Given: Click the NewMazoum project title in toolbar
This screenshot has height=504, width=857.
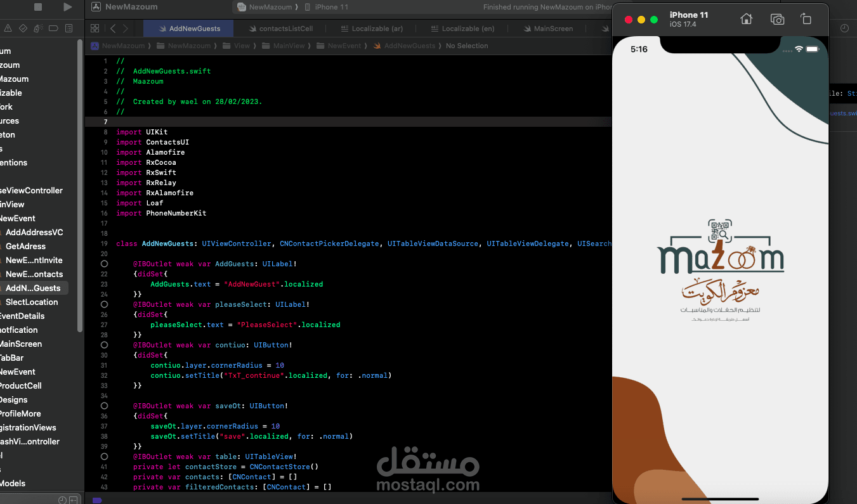Looking at the screenshot, I should (x=131, y=7).
